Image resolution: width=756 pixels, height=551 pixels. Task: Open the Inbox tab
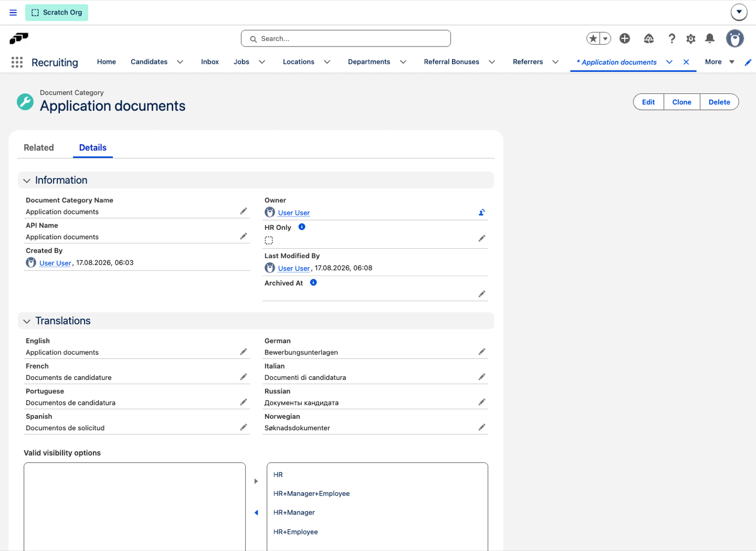pos(210,62)
